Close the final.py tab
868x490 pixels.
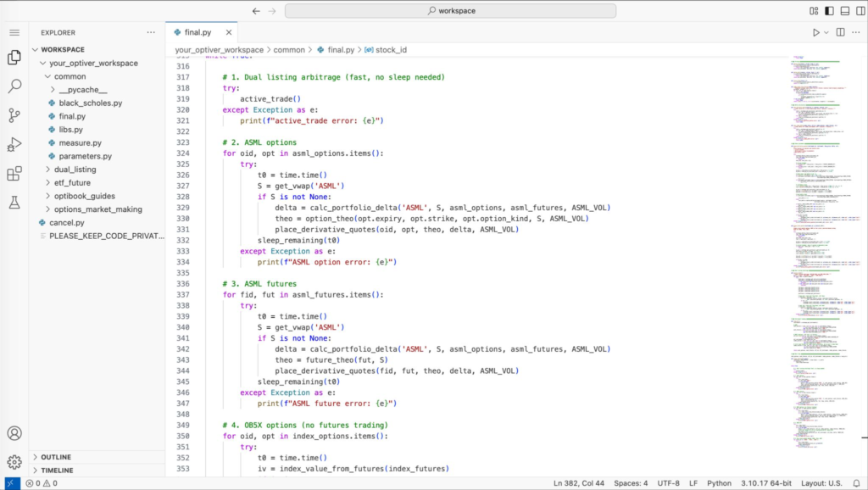[x=229, y=33]
